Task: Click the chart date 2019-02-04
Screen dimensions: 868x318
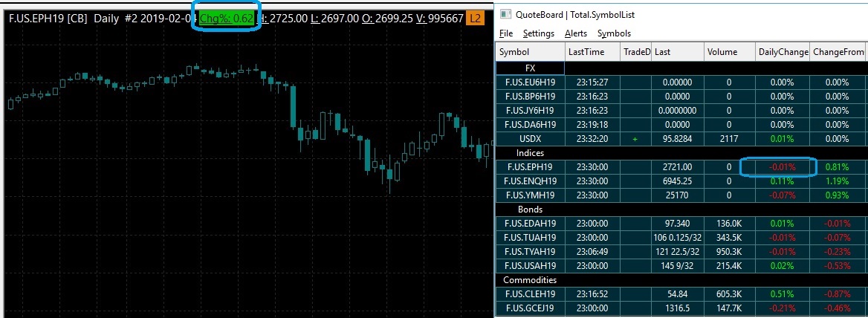Action: point(169,19)
